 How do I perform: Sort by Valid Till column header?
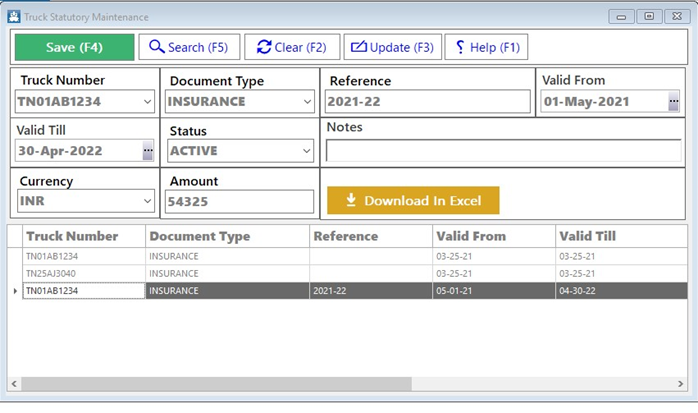(x=621, y=236)
